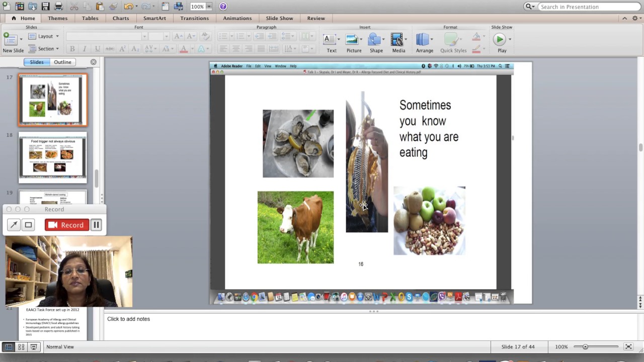The width and height of the screenshot is (644, 362).
Task: Insert a Picture
Action: 354,43
